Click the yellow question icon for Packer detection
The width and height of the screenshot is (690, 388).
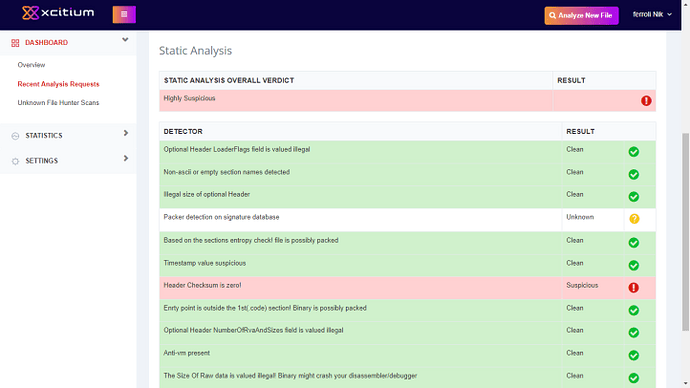(634, 219)
